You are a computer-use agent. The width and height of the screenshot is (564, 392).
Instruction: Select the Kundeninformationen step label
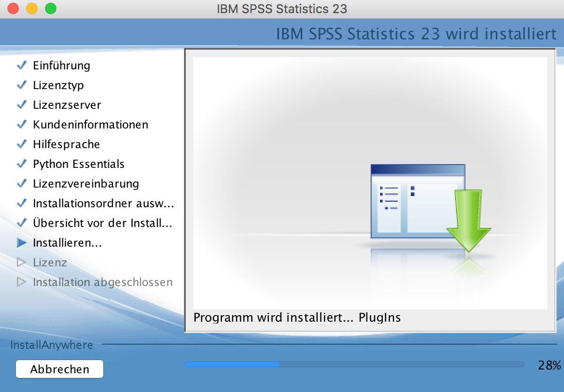tap(91, 125)
